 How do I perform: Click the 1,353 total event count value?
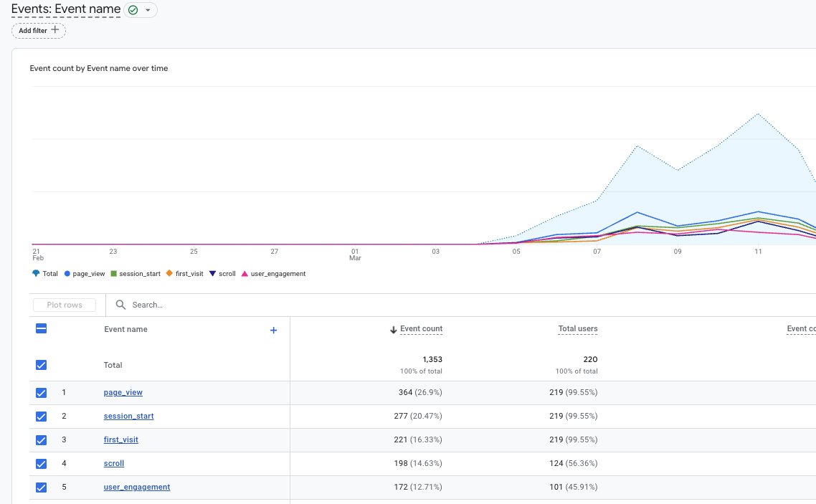(x=432, y=359)
